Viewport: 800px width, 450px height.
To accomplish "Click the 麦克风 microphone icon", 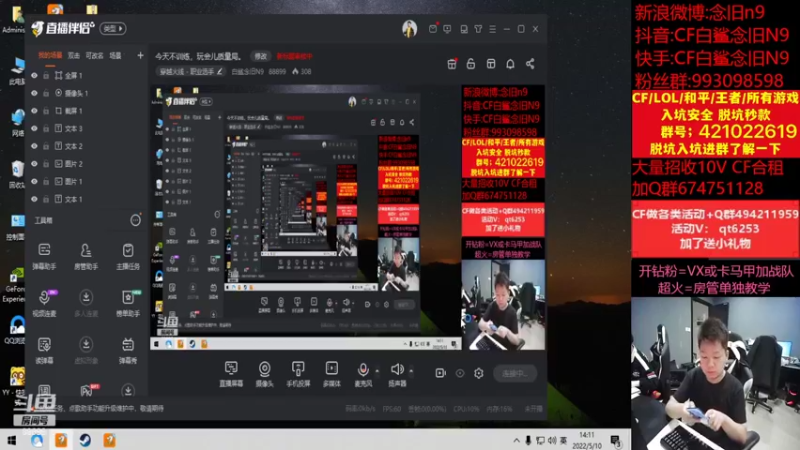I will click(x=363, y=369).
